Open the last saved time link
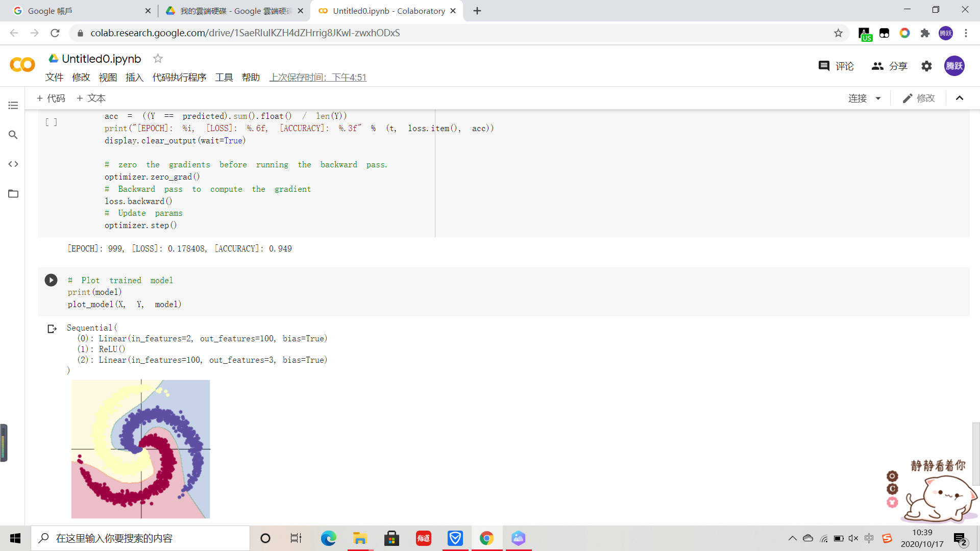Viewport: 980px width, 551px height. coord(318,78)
